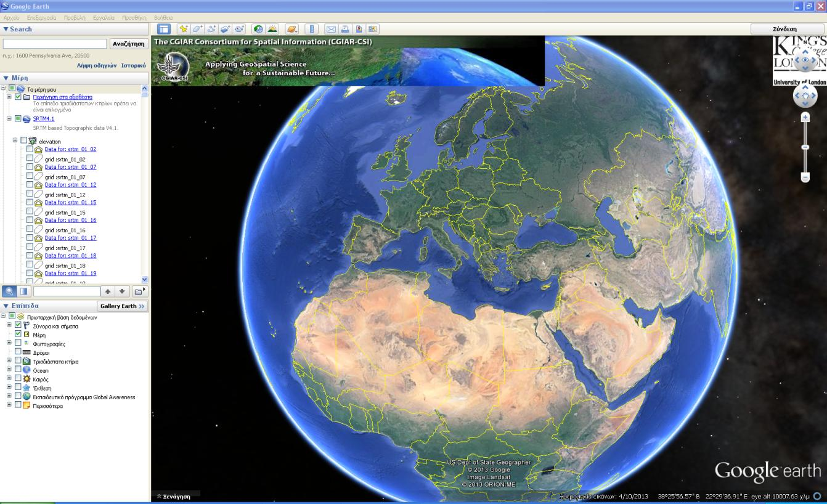Open the add-folder button in Places panel
This screenshot has height=504, width=827.
click(140, 291)
